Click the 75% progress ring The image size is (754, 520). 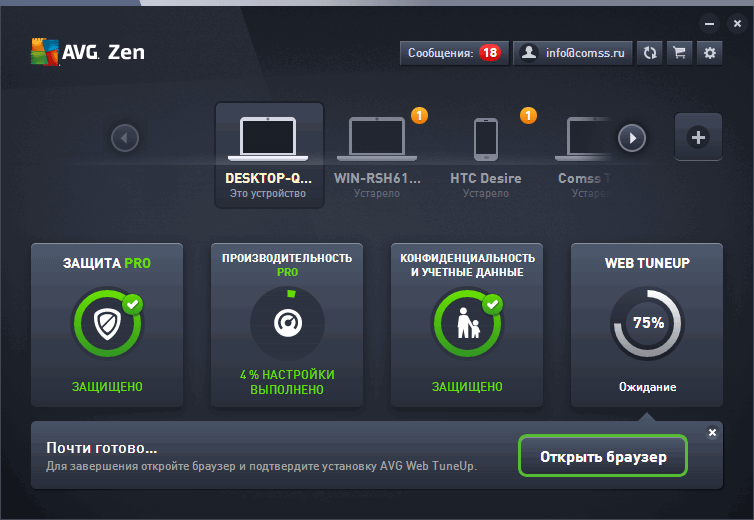(647, 323)
